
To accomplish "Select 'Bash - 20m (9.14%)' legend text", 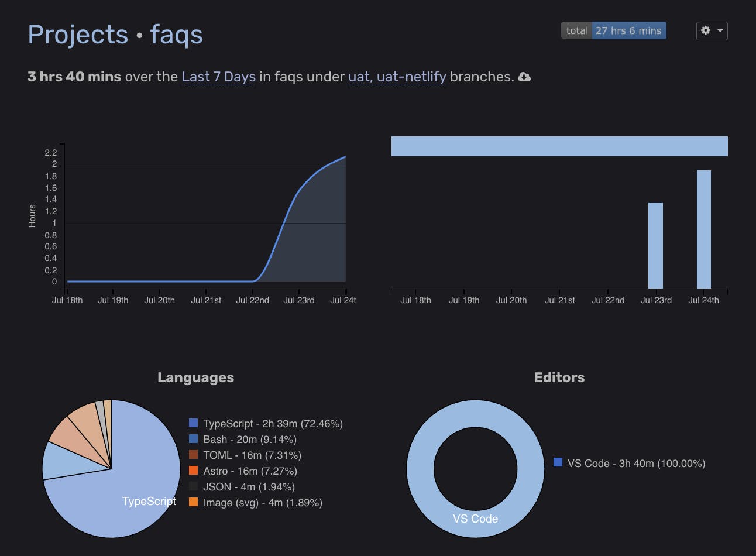I will click(x=250, y=440).
